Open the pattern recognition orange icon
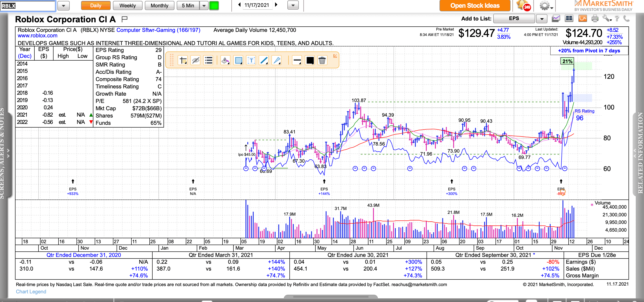The image size is (644, 302). pos(583,18)
